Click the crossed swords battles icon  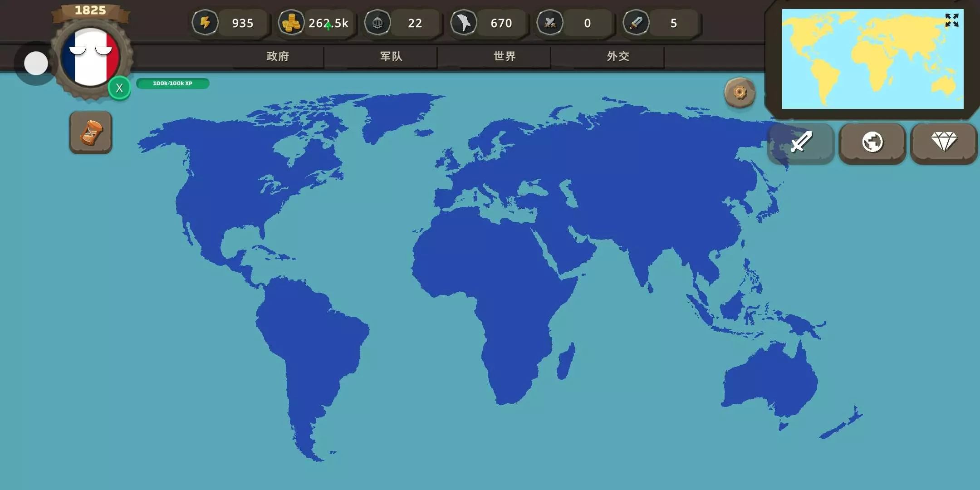click(x=550, y=23)
